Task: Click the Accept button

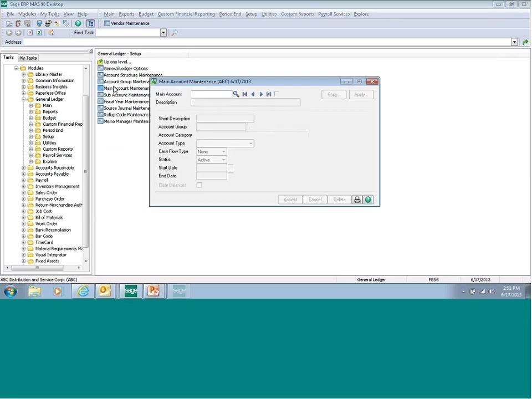Action: pos(290,199)
